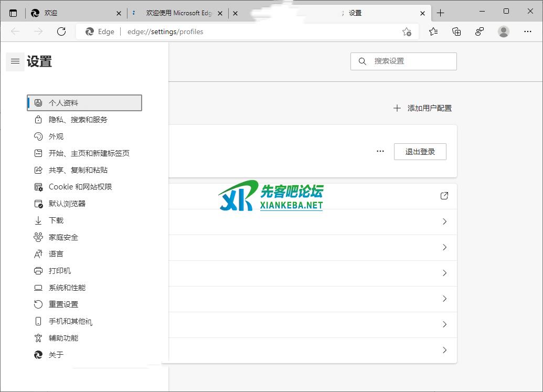The width and height of the screenshot is (543, 392).
Task: Select 隐私、搜索和服务 in the sidebar
Action: 78,120
